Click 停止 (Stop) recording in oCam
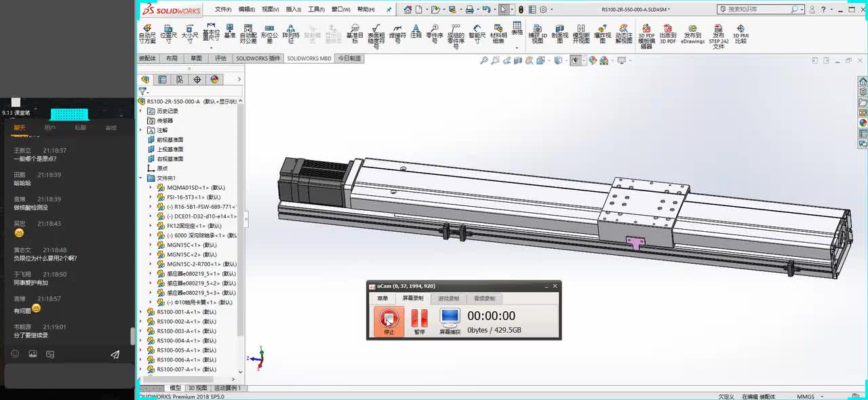Viewport: 868px width, 400px height. point(389,322)
